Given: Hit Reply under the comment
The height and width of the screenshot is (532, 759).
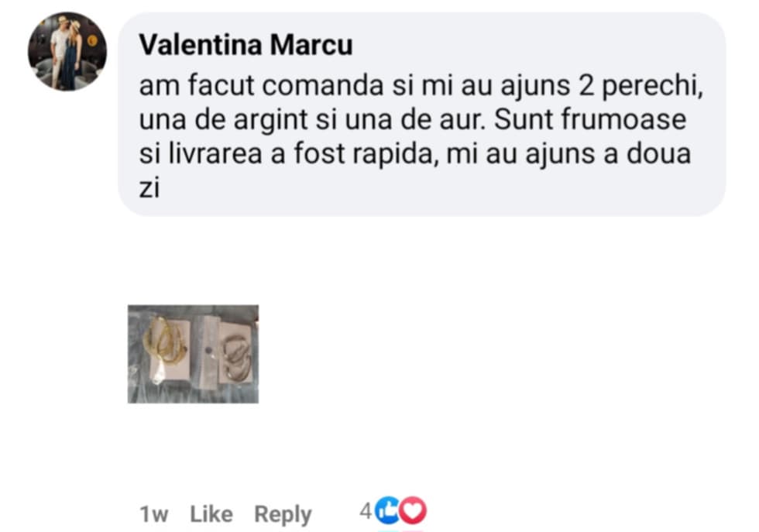Looking at the screenshot, I should (x=283, y=514).
